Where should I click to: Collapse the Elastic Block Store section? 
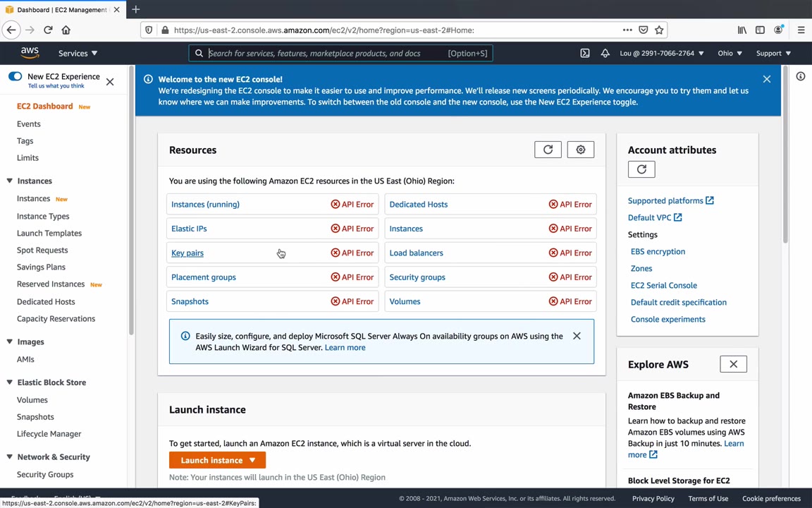pos(9,382)
